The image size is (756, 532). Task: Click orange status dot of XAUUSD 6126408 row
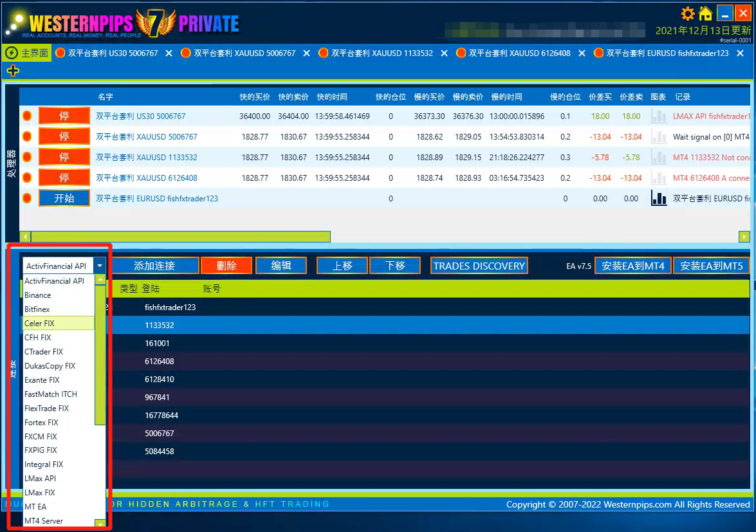(x=27, y=178)
